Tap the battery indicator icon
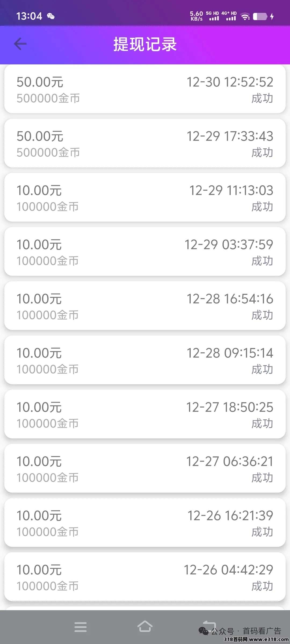The image size is (290, 644). pyautogui.click(x=260, y=17)
